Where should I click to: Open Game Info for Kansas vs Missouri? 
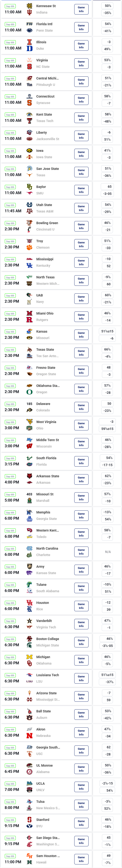point(81,335)
